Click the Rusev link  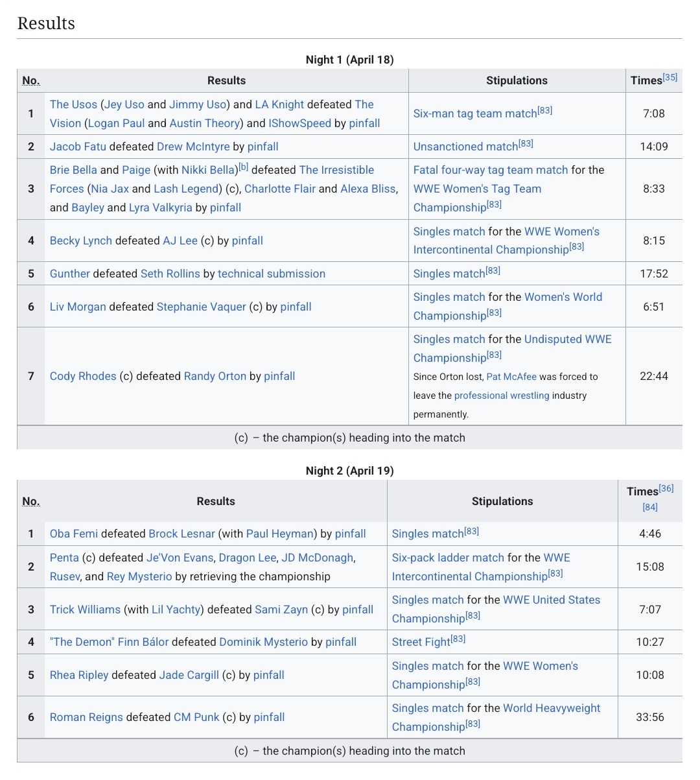click(x=65, y=576)
